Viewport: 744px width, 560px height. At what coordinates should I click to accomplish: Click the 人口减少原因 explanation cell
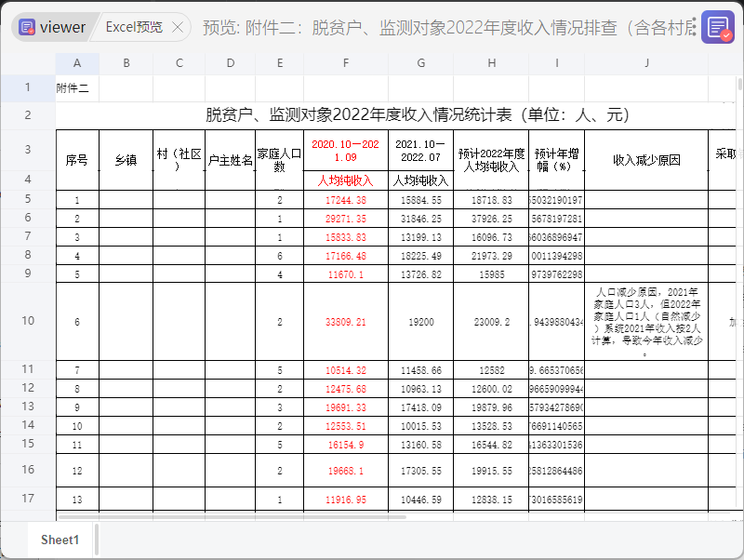coord(646,322)
